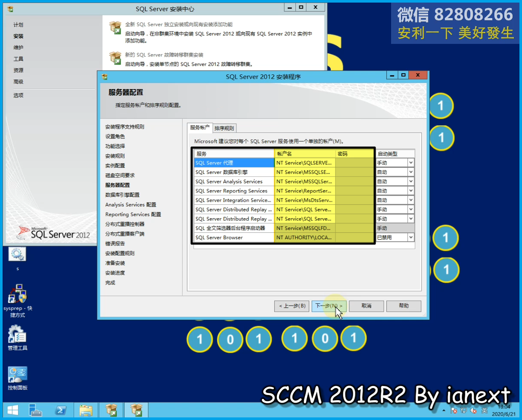
Task: Click account name cell NT Service\MsDtsServ...
Action: (x=305, y=200)
